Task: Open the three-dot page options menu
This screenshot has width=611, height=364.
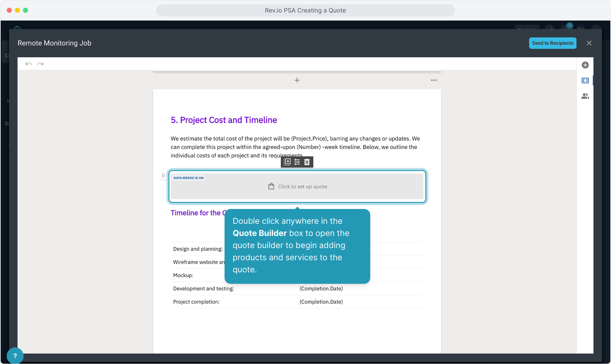Action: click(x=434, y=80)
